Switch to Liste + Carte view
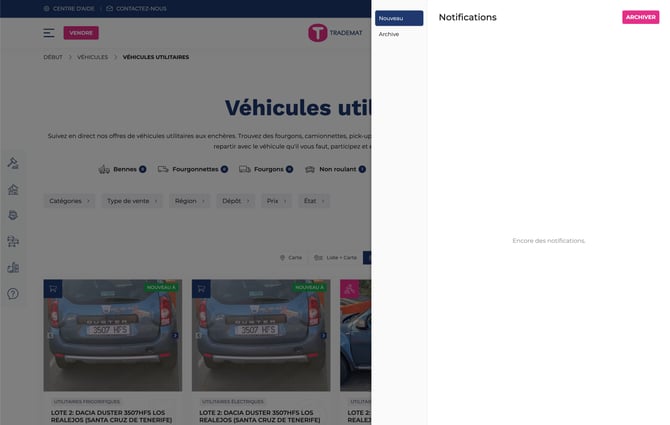 pyautogui.click(x=335, y=258)
